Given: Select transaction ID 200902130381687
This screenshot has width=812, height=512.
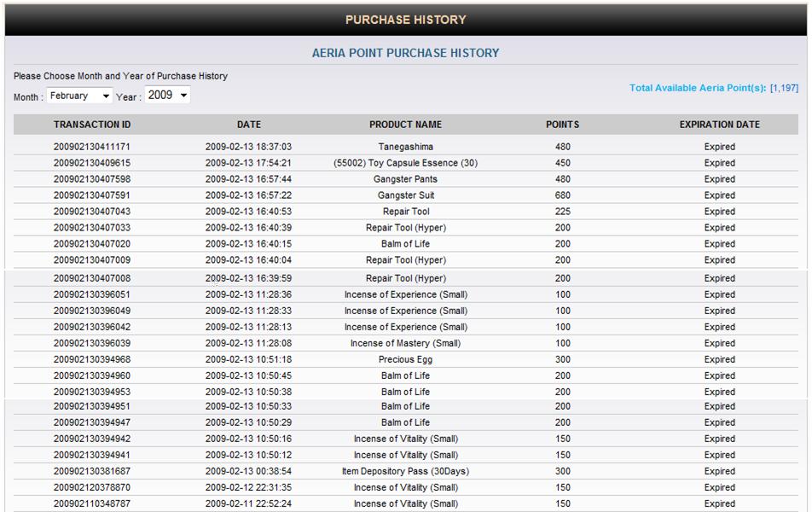Looking at the screenshot, I should pos(92,471).
